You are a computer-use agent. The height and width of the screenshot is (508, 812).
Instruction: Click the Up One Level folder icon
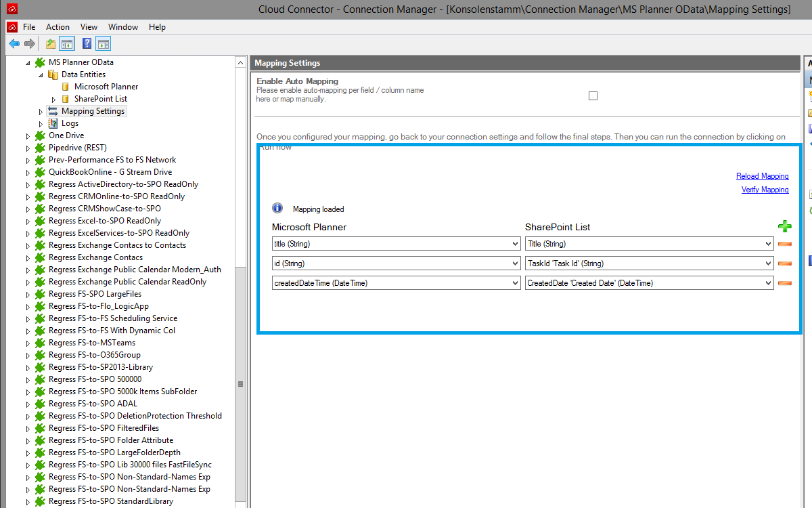click(x=51, y=44)
